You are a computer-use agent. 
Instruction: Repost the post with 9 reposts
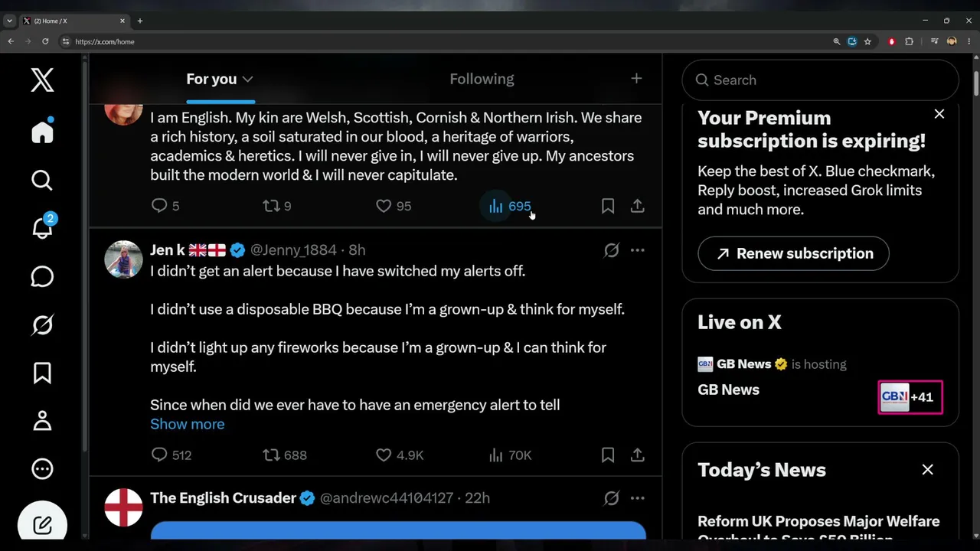pyautogui.click(x=276, y=206)
